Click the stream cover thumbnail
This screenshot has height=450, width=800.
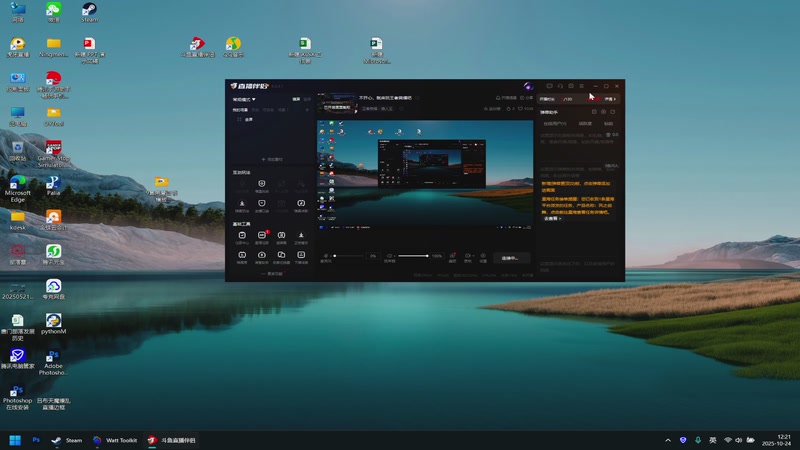(336, 103)
